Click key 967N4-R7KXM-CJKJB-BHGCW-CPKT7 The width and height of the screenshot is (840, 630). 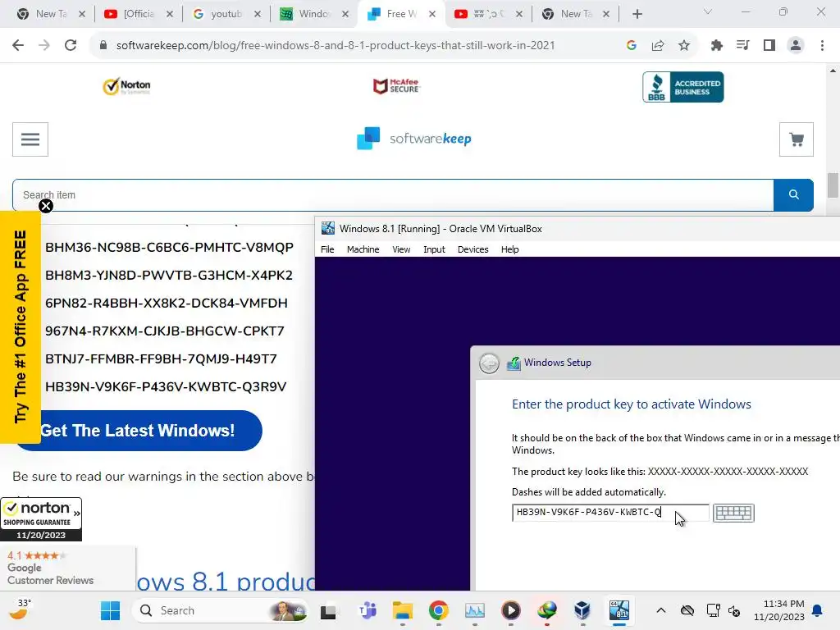pos(164,331)
